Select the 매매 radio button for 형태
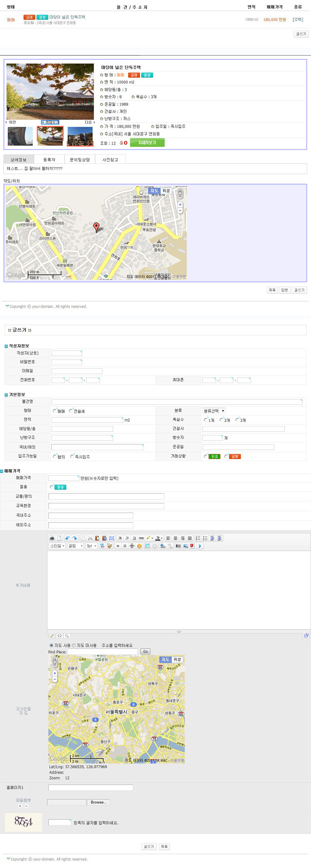This screenshot has height=868, width=311. (x=55, y=411)
